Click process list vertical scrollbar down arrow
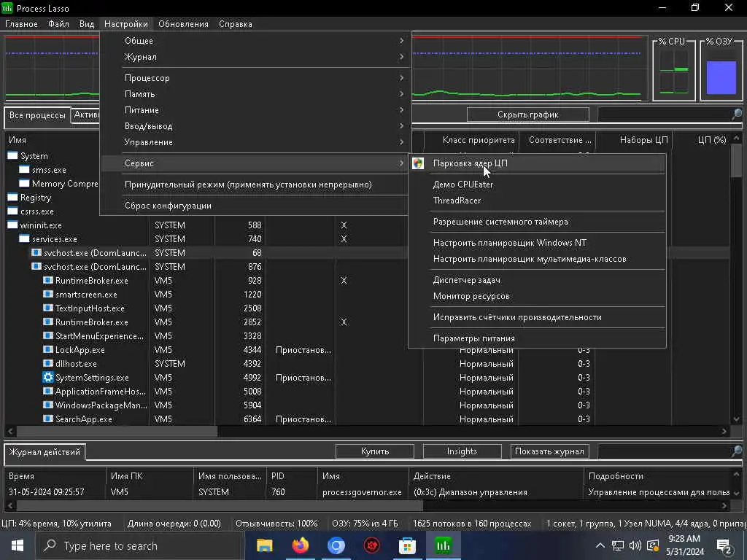This screenshot has height=560, width=747. [737, 419]
